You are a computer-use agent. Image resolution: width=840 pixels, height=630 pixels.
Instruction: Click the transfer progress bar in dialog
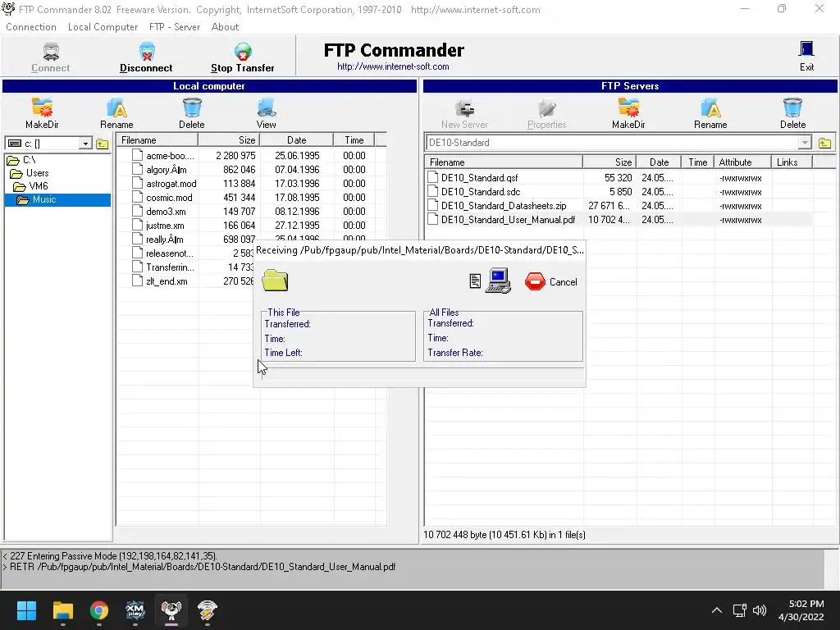click(422, 373)
